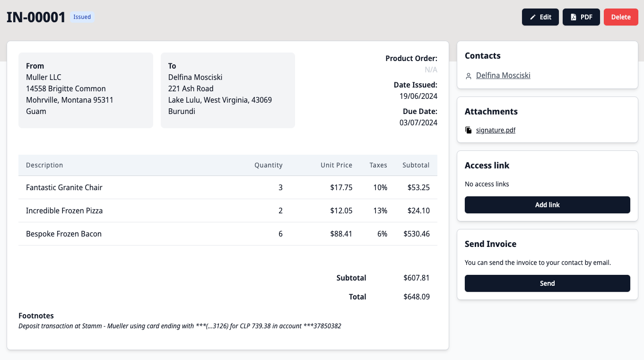
Task: Edit the invoice IN-00001
Action: pos(540,17)
